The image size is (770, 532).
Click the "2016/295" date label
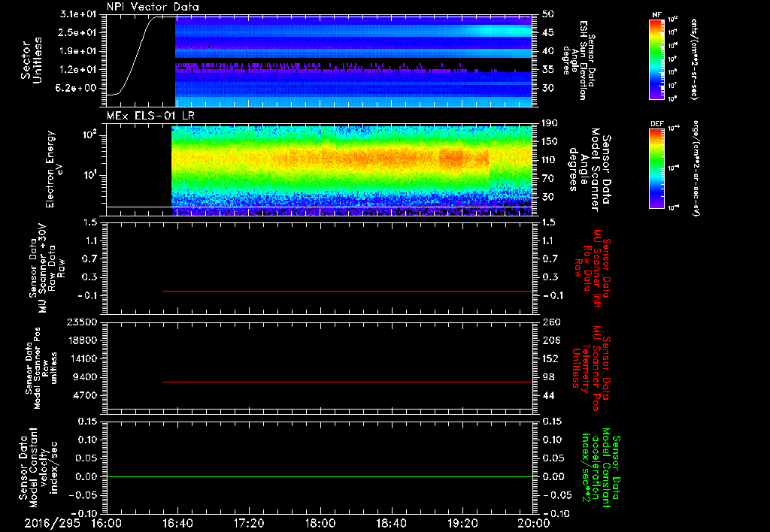tap(52, 523)
